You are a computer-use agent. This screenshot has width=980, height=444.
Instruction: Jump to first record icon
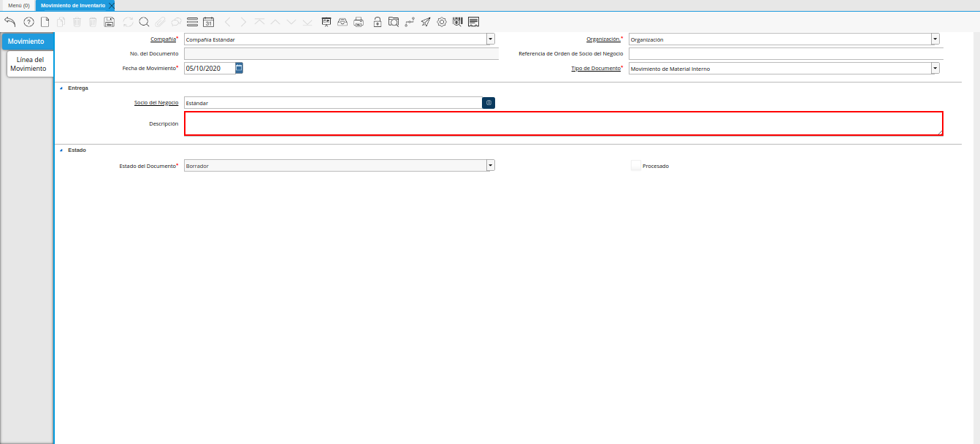click(x=259, y=22)
